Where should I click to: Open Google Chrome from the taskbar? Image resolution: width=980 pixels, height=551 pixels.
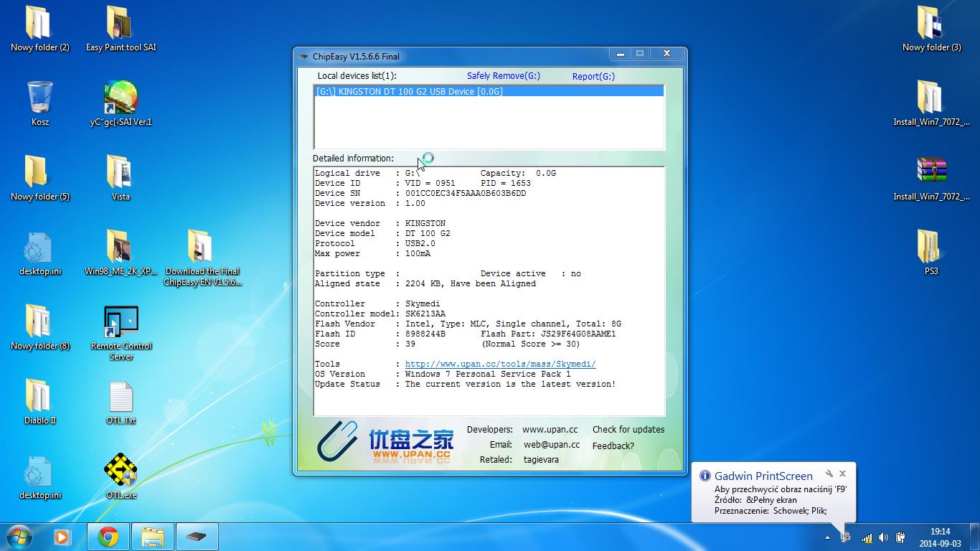click(x=108, y=537)
